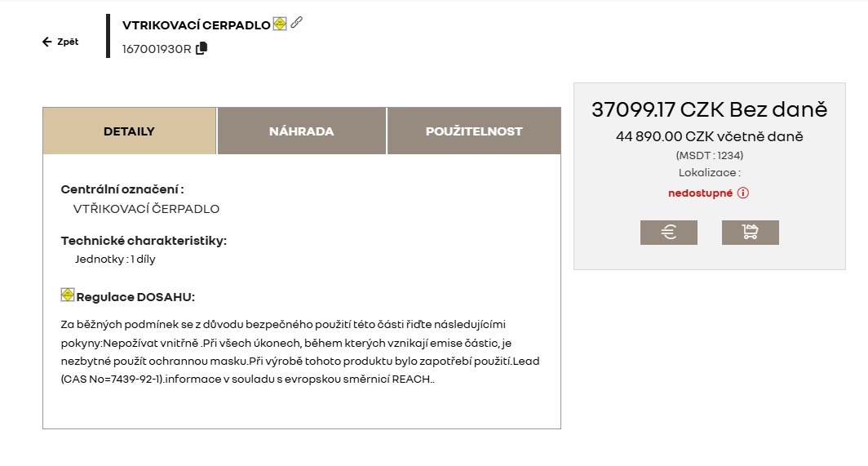Click the back arrow icon beside Zpět

(47, 42)
